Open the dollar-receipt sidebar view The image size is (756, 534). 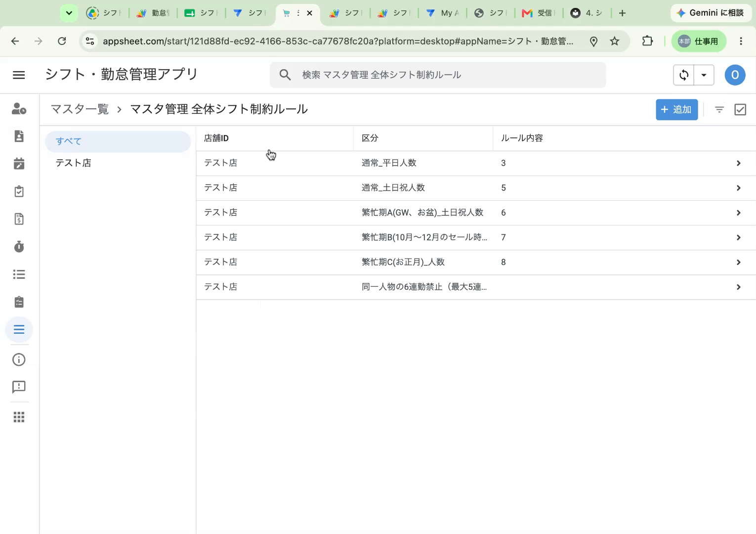[x=19, y=219]
